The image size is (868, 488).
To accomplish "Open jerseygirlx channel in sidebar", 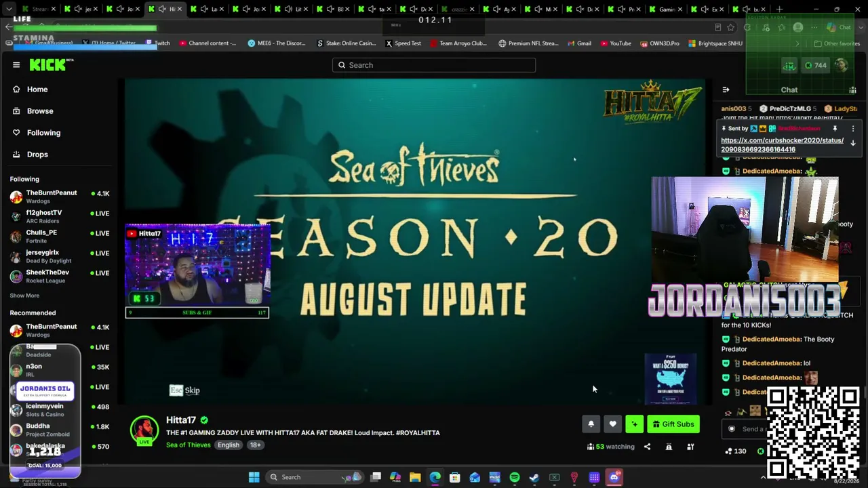I will 60,256.
